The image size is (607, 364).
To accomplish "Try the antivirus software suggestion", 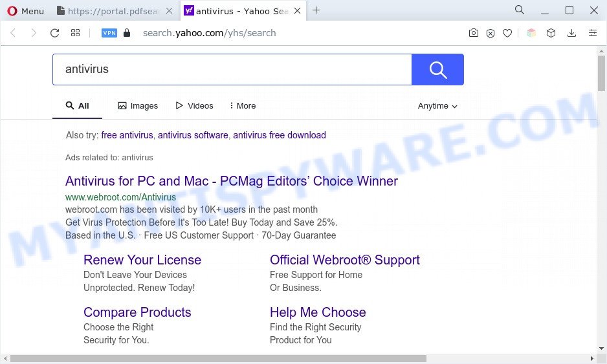I will click(193, 135).
